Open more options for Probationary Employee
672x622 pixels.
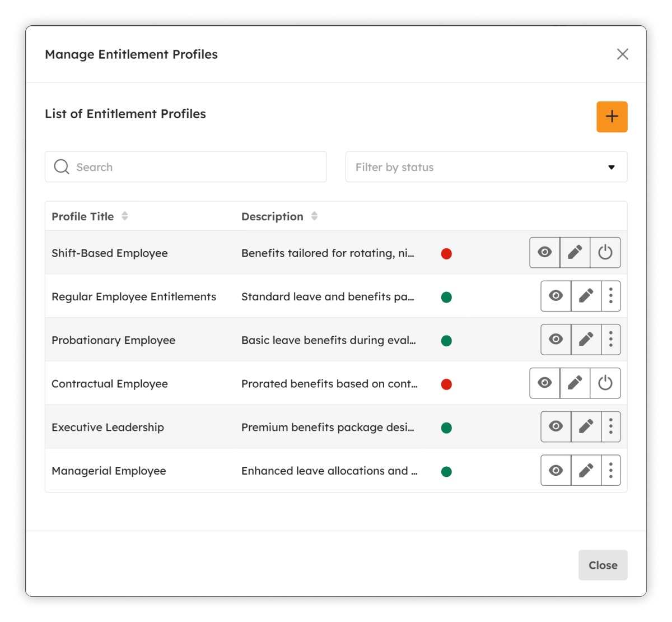click(x=611, y=340)
